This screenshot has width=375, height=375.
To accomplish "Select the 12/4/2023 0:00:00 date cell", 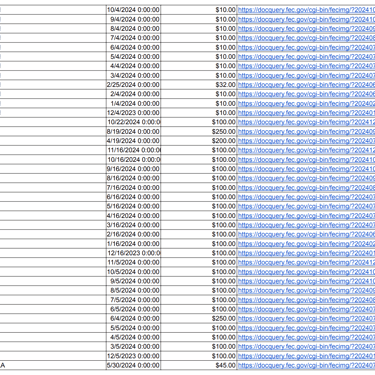I will pyautogui.click(x=133, y=113).
